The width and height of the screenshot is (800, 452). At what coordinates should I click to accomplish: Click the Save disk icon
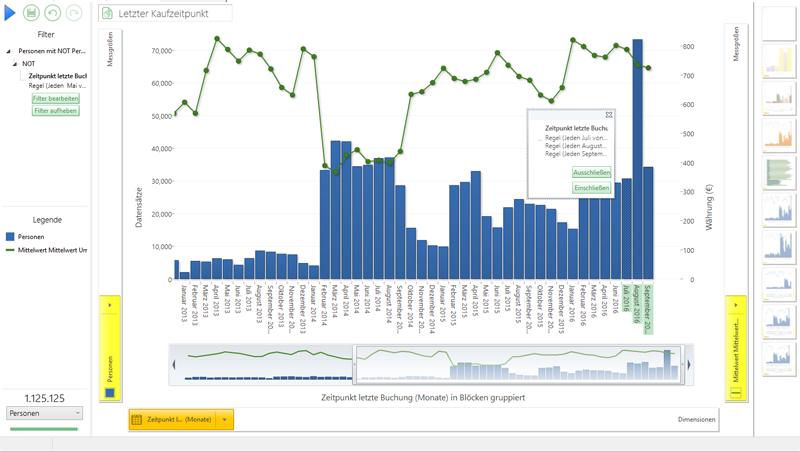[x=33, y=13]
